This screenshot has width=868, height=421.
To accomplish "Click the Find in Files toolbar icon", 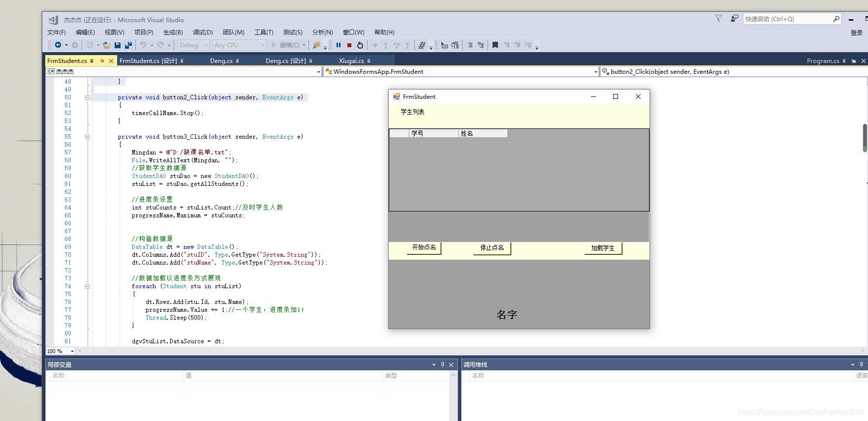I will tap(316, 45).
